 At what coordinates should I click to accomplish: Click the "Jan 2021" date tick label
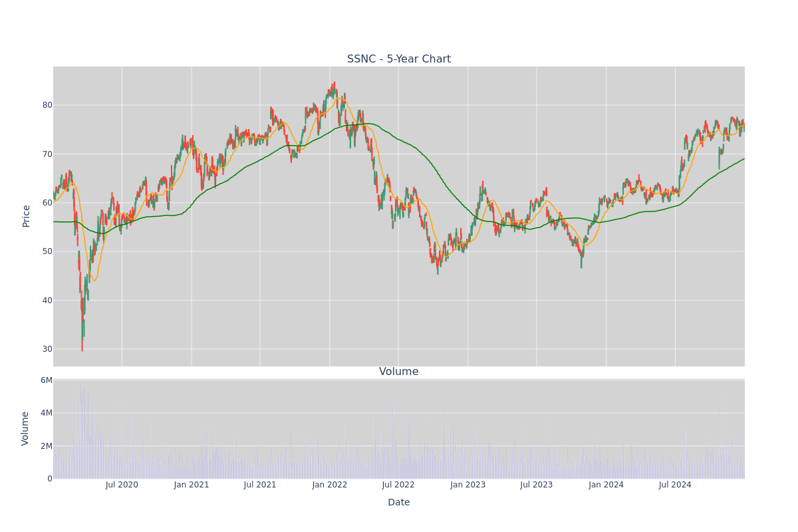click(192, 485)
